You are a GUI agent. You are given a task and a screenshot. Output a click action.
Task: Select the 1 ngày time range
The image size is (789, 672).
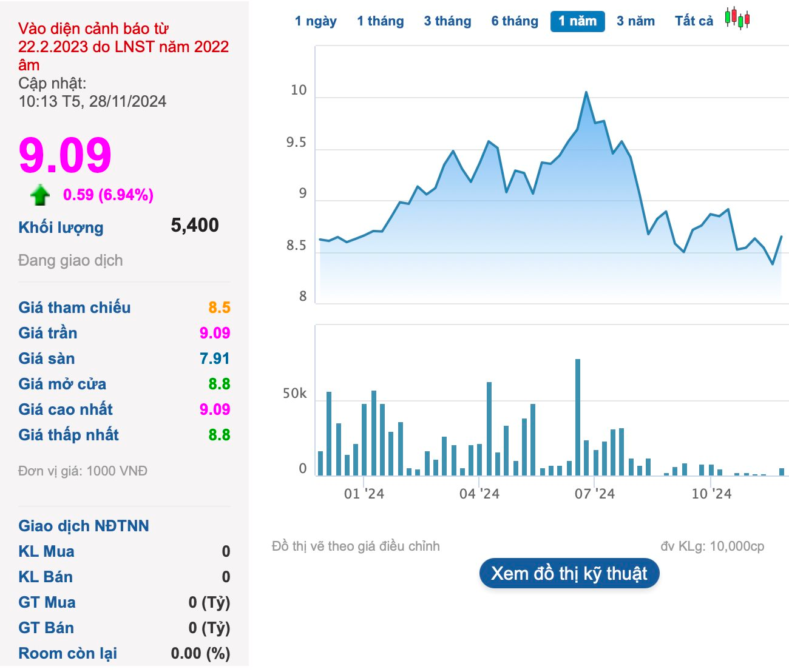point(316,21)
